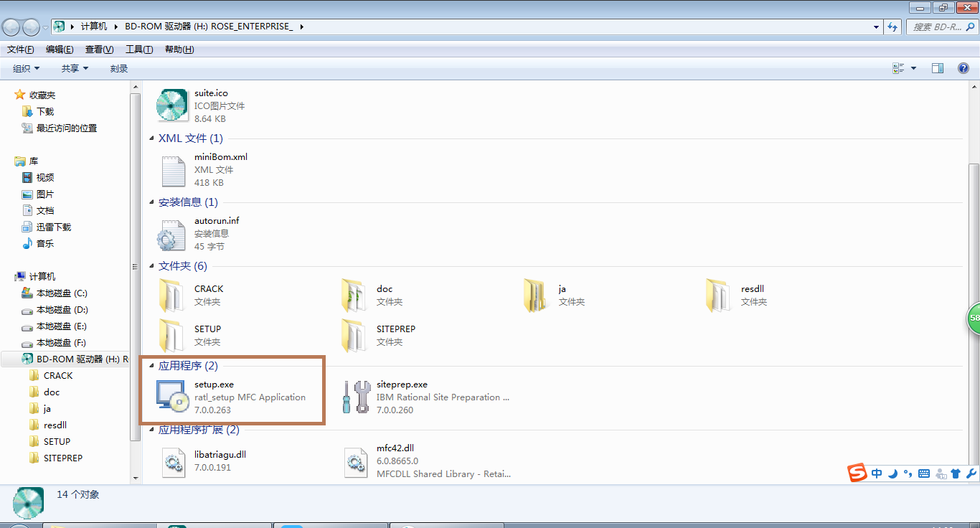
Task: Open the SITEPREP folder in file list
Action: [355, 336]
